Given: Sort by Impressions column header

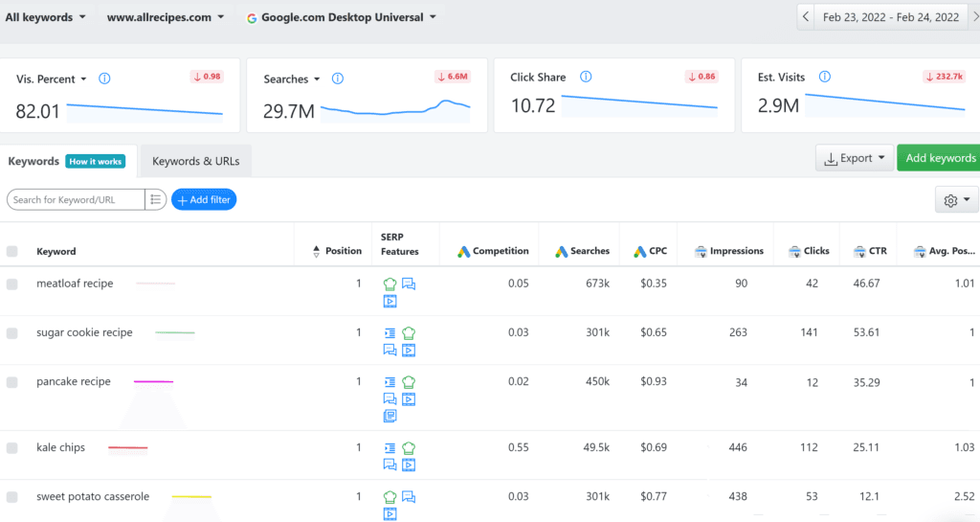Looking at the screenshot, I should click(x=728, y=251).
